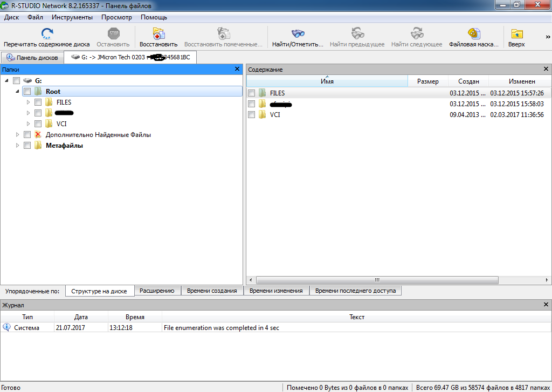Viewport: 552px width, 392px height.
Task: Click the Восстановить помеченные icon
Action: click(223, 33)
